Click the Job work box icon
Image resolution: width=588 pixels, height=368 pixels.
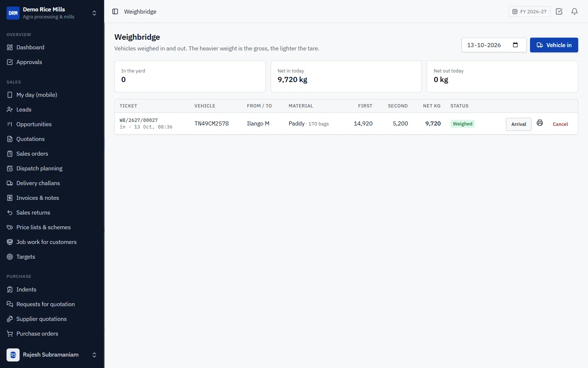tap(10, 242)
